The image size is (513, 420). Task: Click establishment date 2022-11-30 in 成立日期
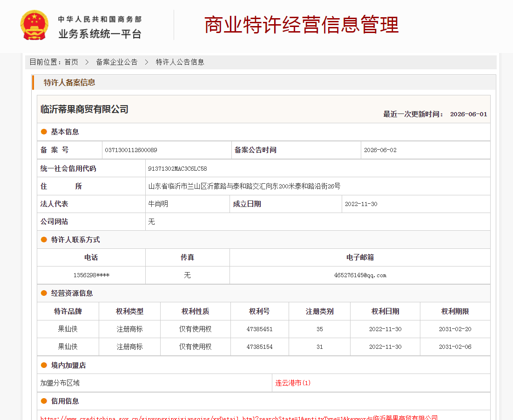point(361,204)
